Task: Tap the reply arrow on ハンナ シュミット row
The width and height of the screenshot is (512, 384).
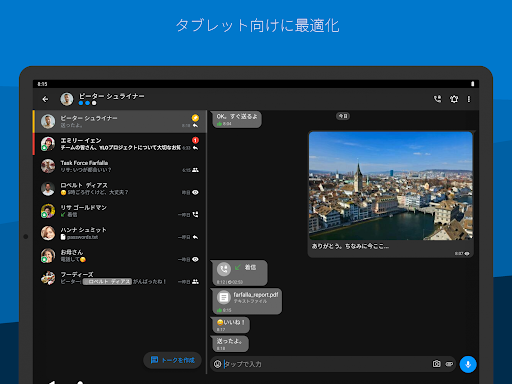Action: pos(195,237)
